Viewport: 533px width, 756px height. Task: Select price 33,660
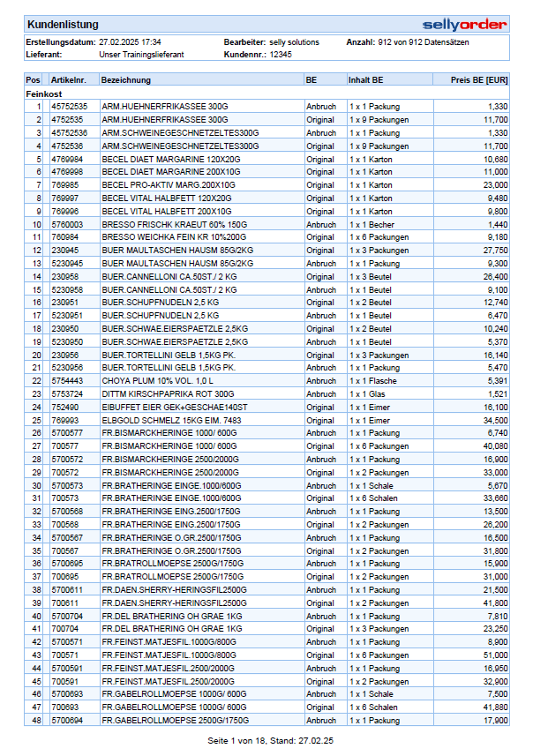pos(495,498)
